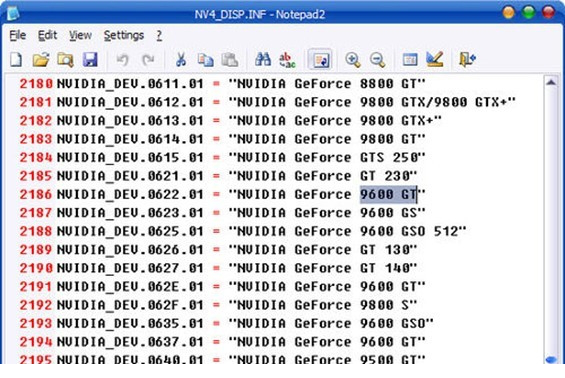Click the scrollbar up arrow

pos(551,83)
